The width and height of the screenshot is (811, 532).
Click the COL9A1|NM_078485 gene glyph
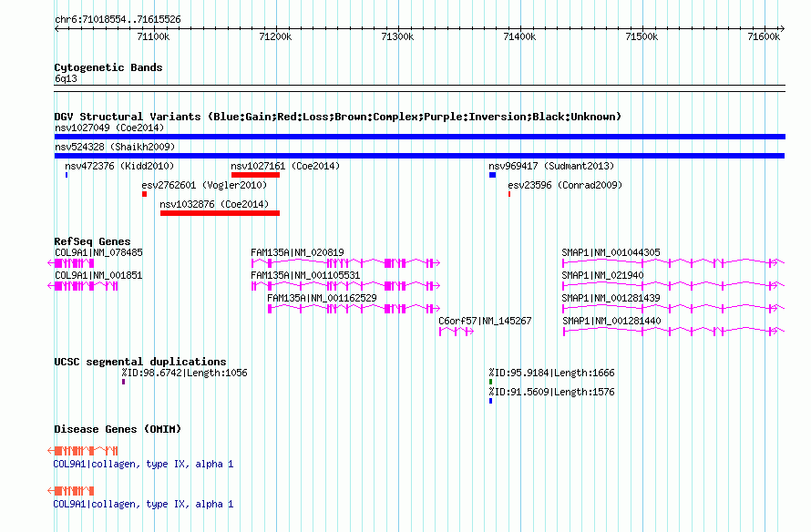pyautogui.click(x=71, y=263)
